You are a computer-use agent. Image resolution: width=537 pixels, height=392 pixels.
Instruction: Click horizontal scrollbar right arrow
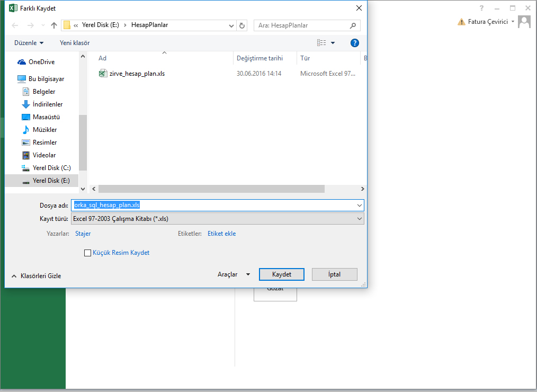point(362,189)
